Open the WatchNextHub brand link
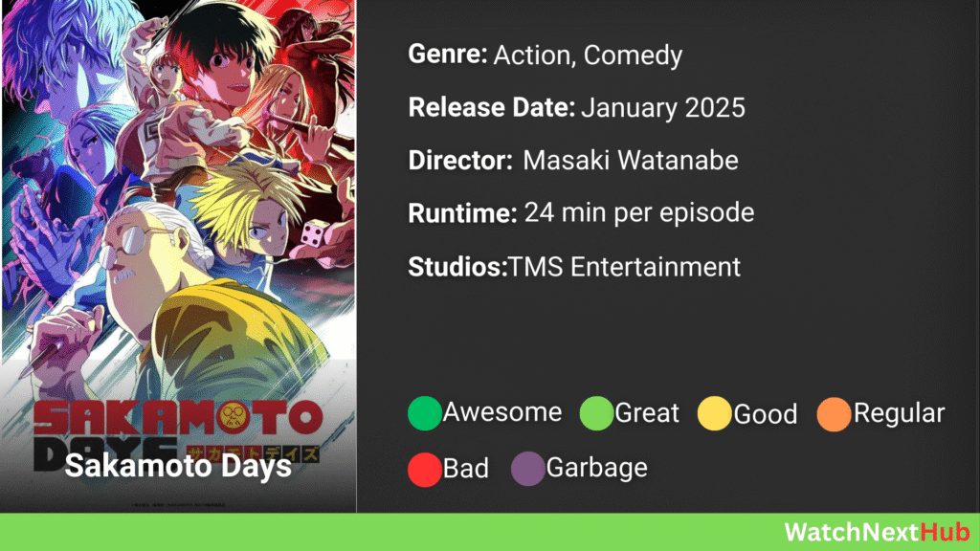 [x=877, y=532]
